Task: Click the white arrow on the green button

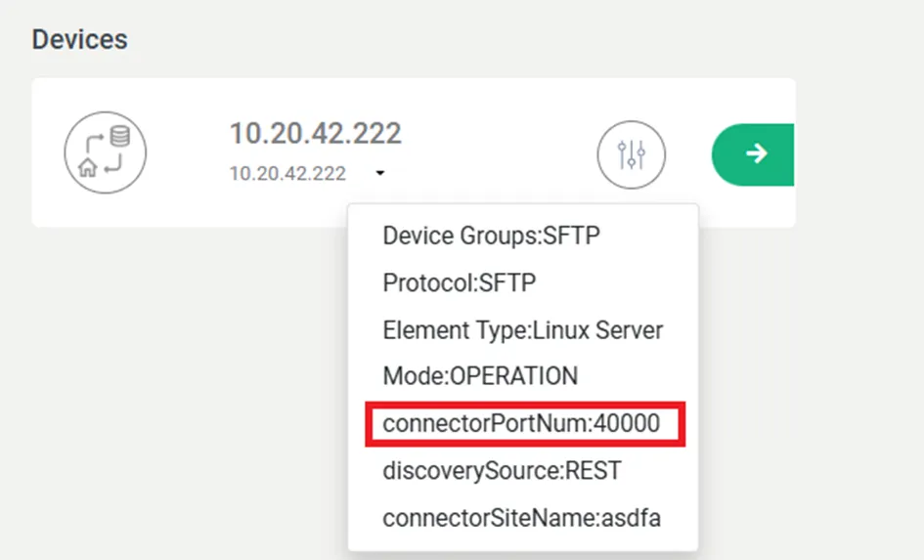Action: [756, 153]
